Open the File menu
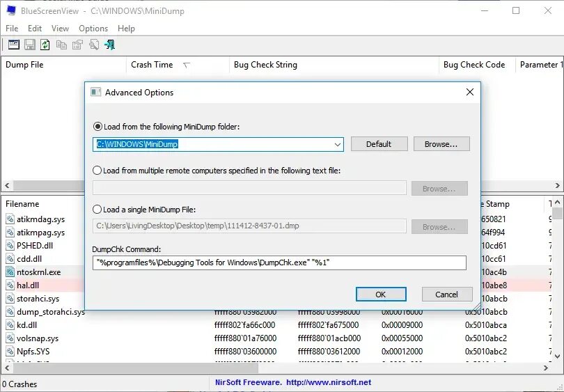Viewport: 564px width, 392px height. click(x=12, y=29)
